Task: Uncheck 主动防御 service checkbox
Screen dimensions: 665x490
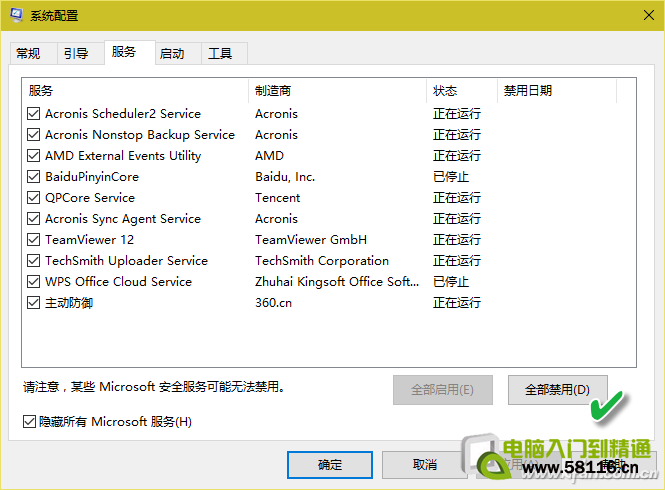Action: (34, 302)
